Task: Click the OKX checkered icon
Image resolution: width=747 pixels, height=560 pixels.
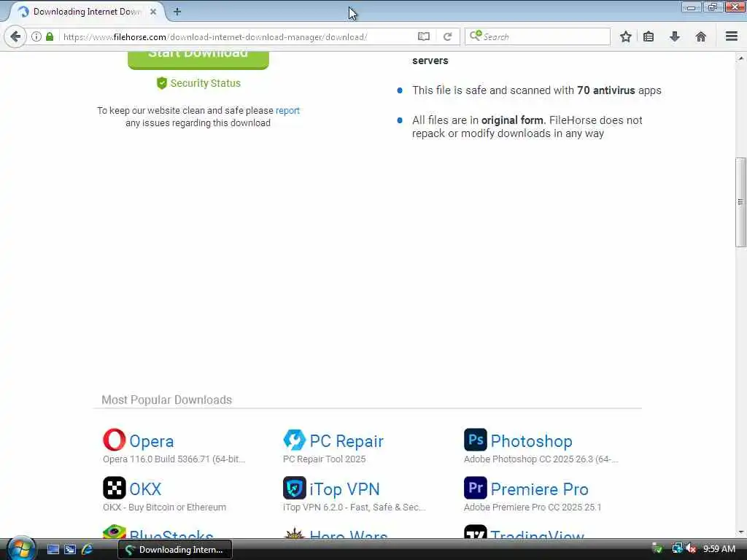Action: (x=115, y=488)
